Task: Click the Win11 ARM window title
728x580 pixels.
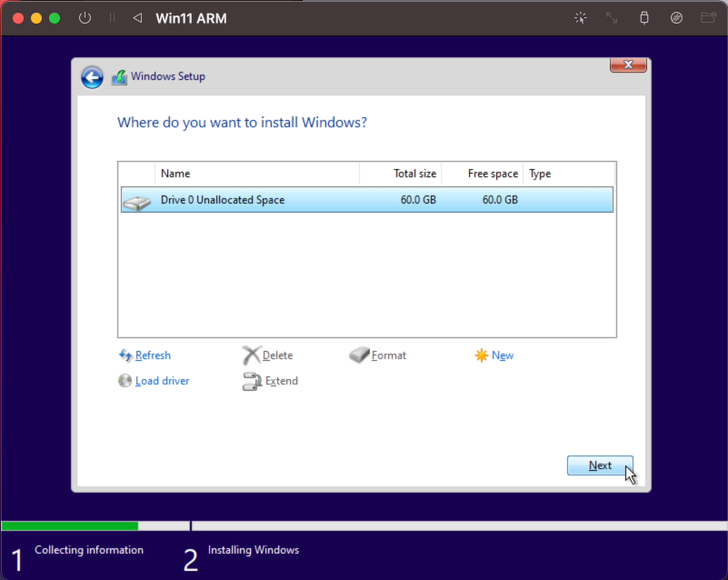Action: click(191, 18)
